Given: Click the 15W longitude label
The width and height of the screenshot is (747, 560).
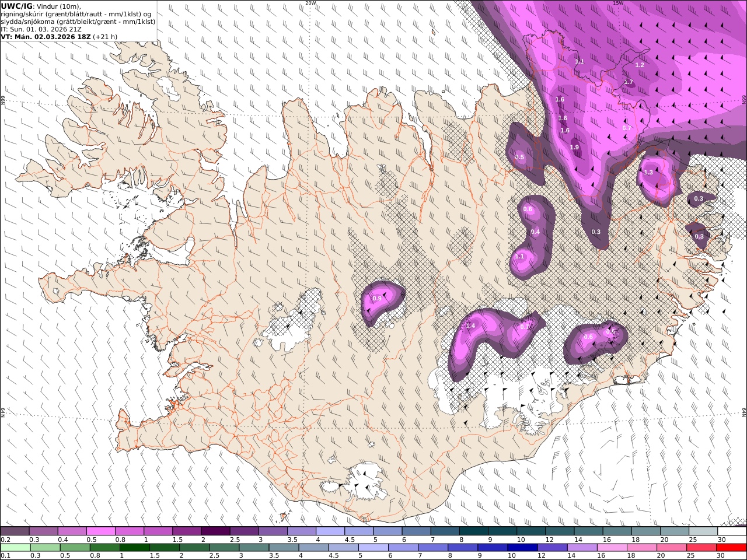Looking at the screenshot, I should click(x=619, y=3).
